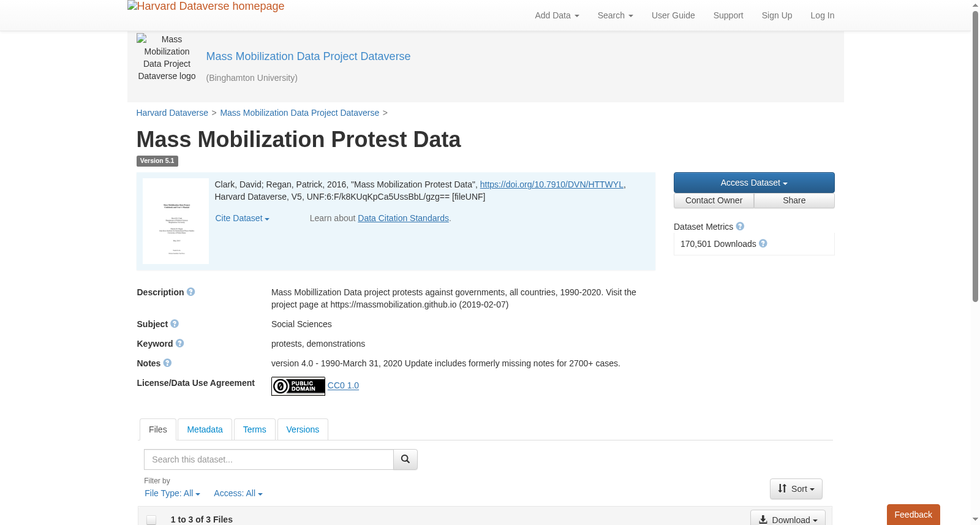Click the "protests, demonstrations" keyword value
This screenshot has width=980, height=525.
coord(318,344)
